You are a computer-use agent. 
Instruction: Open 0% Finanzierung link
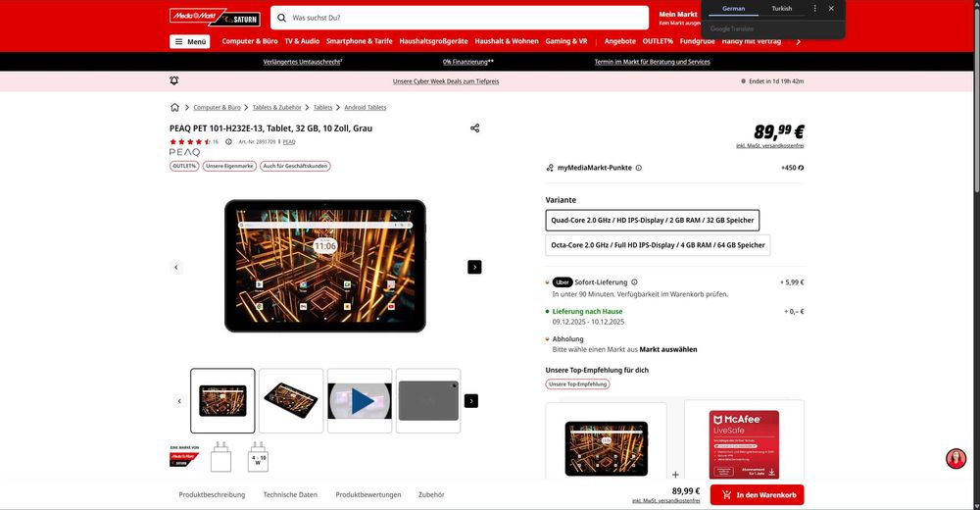click(x=468, y=62)
